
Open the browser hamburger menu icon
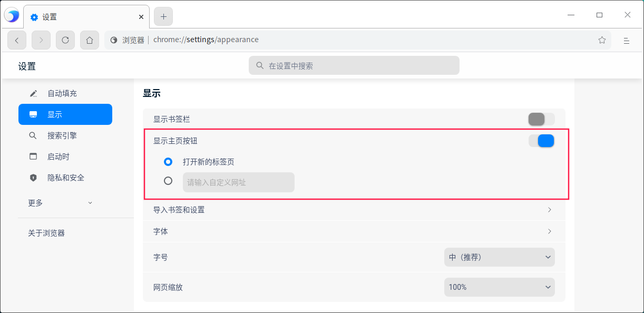click(x=627, y=40)
